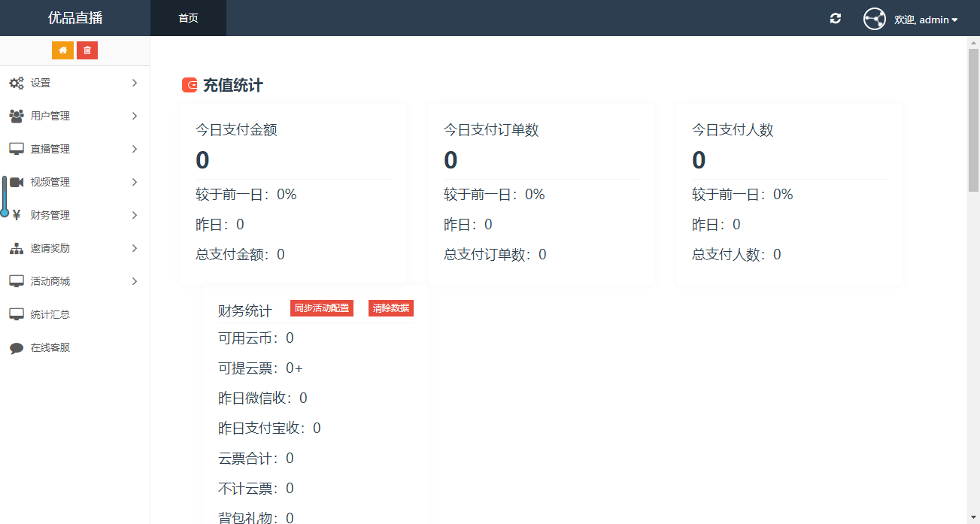Screen dimensions: 980x524
Task: Click the gears icon beside 设置
Action: coord(16,83)
